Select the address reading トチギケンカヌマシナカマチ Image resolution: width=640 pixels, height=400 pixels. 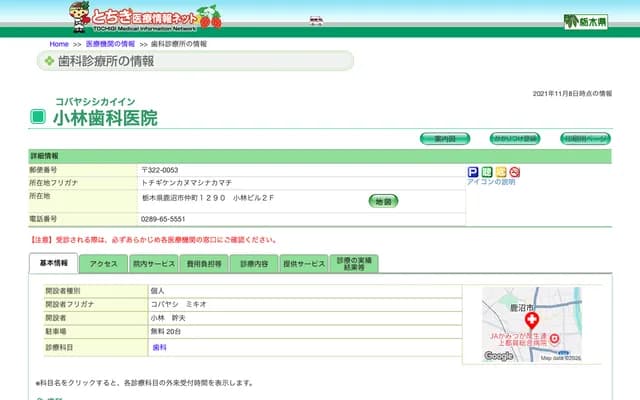click(x=187, y=183)
